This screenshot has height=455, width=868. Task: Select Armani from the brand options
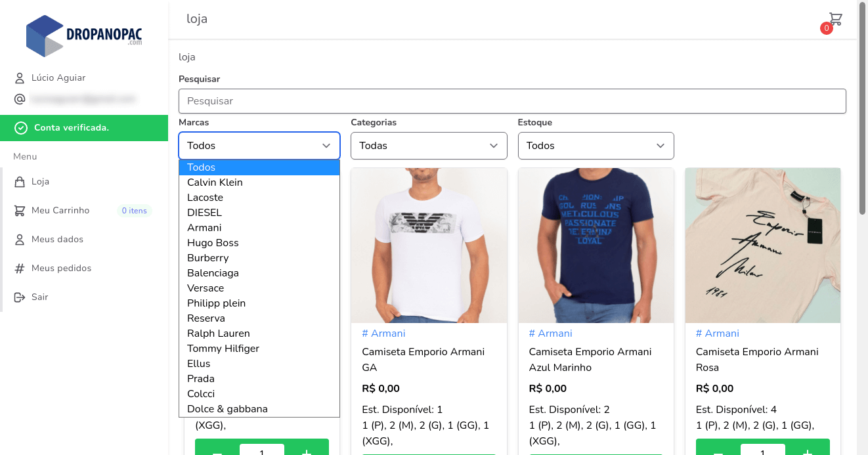click(x=259, y=228)
